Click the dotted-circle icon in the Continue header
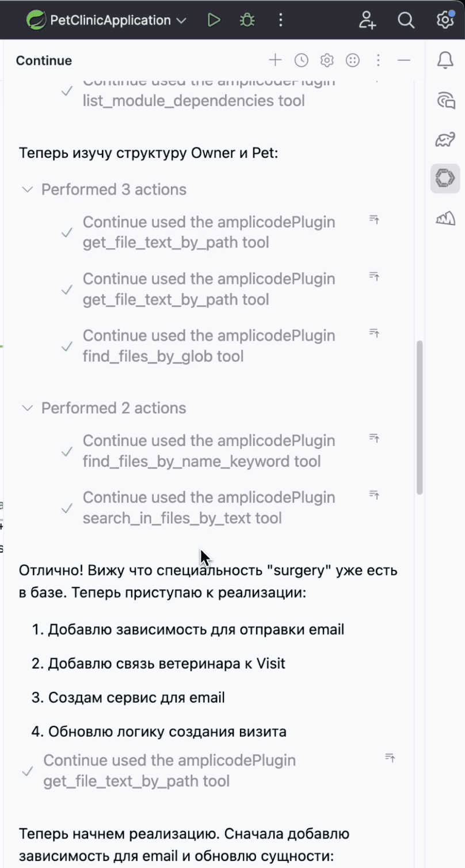 (x=352, y=60)
